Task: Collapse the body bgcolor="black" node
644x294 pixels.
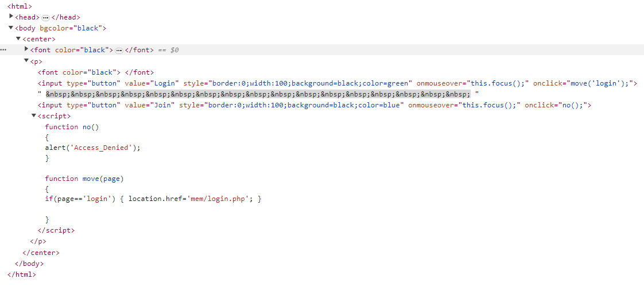Action: click(11, 28)
